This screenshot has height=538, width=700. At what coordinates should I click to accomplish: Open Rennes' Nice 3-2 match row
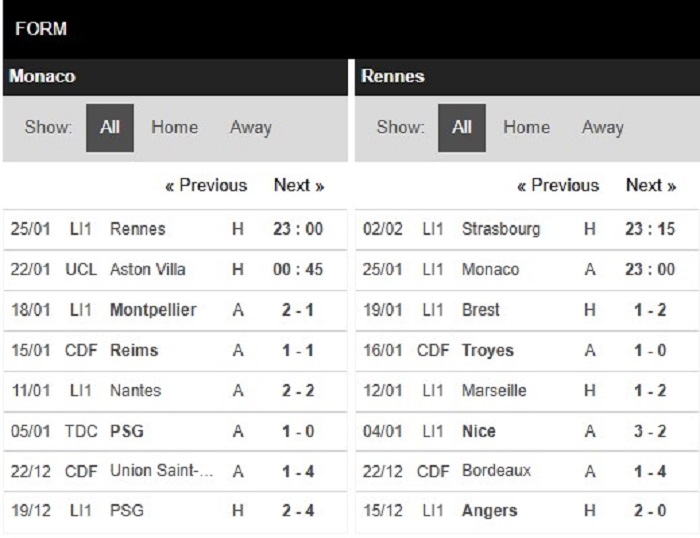click(527, 432)
